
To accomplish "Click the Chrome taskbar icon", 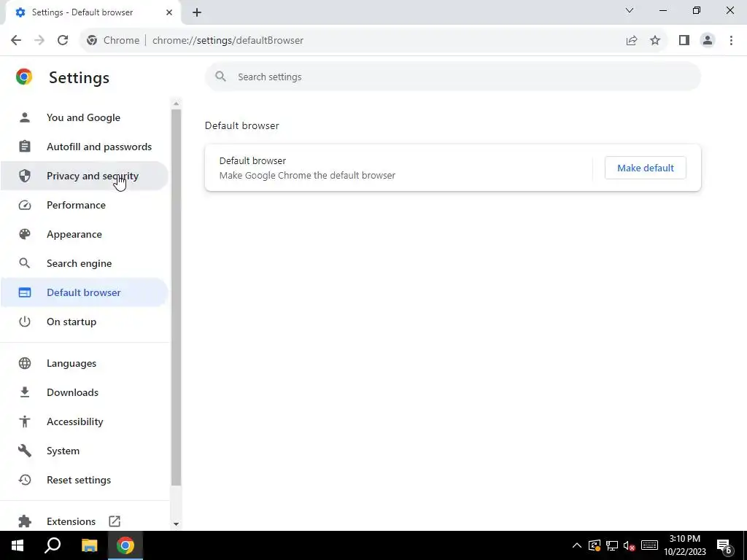I will pos(125,545).
